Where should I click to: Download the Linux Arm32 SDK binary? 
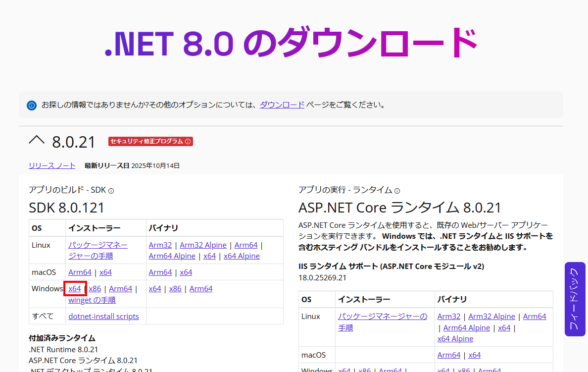click(x=160, y=245)
